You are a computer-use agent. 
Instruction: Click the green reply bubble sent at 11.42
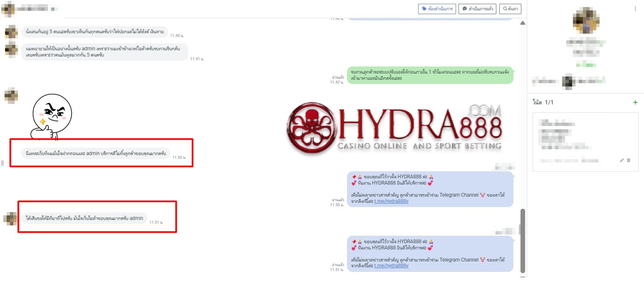(430, 75)
